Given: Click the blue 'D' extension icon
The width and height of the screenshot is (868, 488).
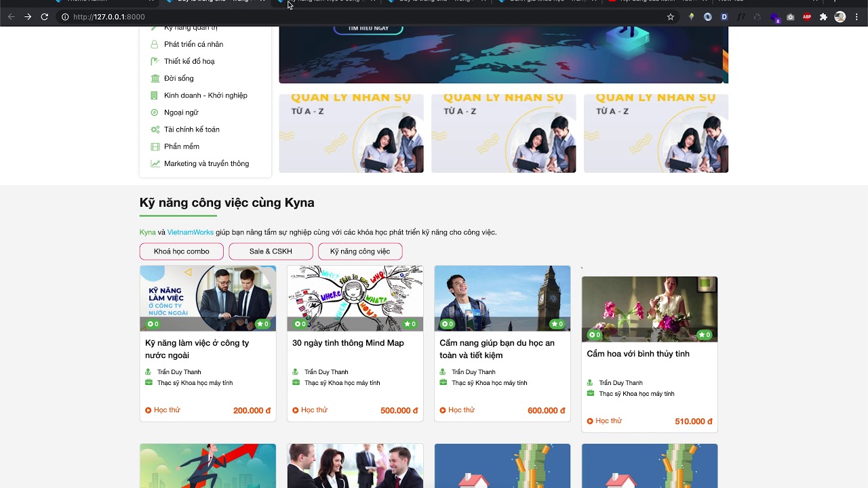Looking at the screenshot, I should [x=724, y=17].
